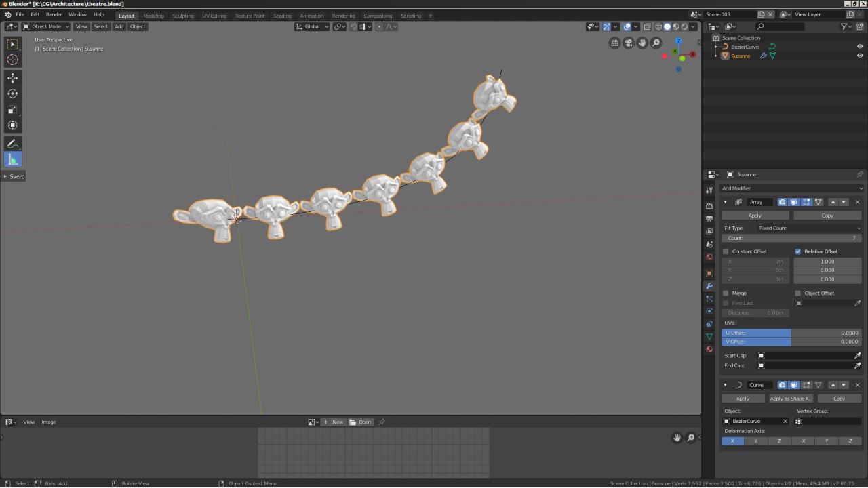Screen dimensions: 868x488
Task: Activate the 3D Cursor tool
Action: coord(13,60)
